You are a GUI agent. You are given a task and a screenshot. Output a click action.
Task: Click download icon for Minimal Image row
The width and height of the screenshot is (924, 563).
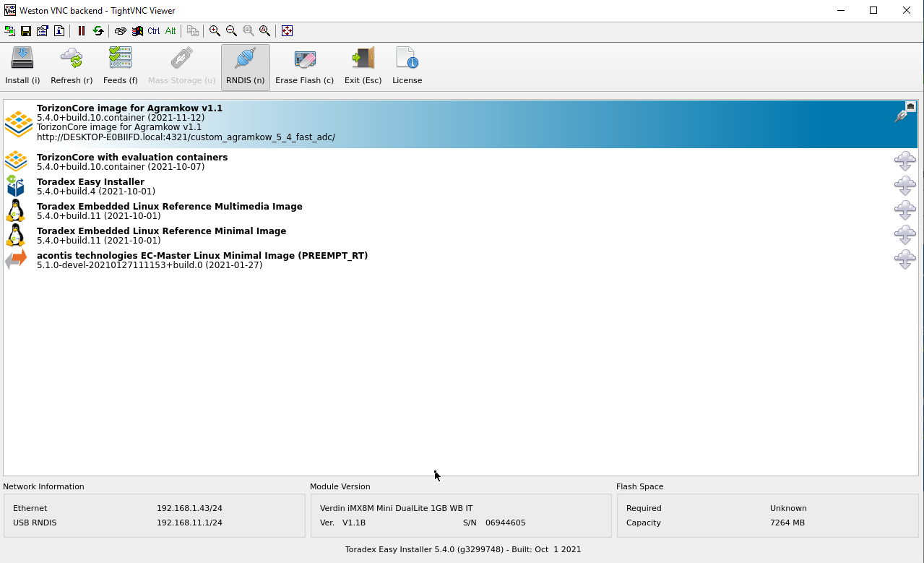[905, 235]
